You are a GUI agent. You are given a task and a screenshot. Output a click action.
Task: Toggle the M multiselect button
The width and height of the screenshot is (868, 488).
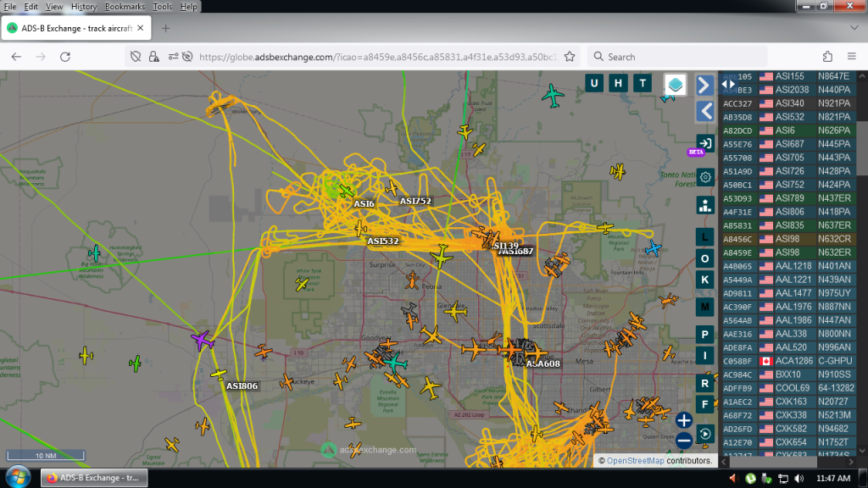coord(704,307)
